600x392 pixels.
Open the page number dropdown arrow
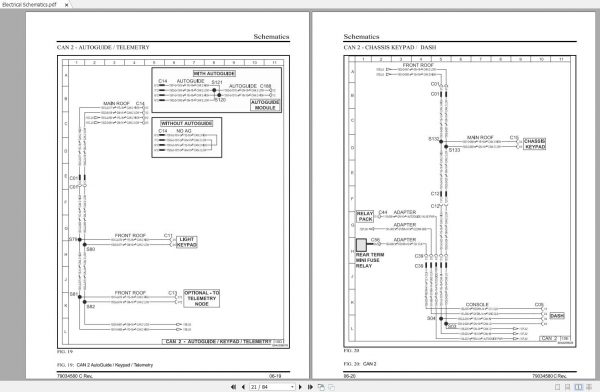(x=292, y=387)
